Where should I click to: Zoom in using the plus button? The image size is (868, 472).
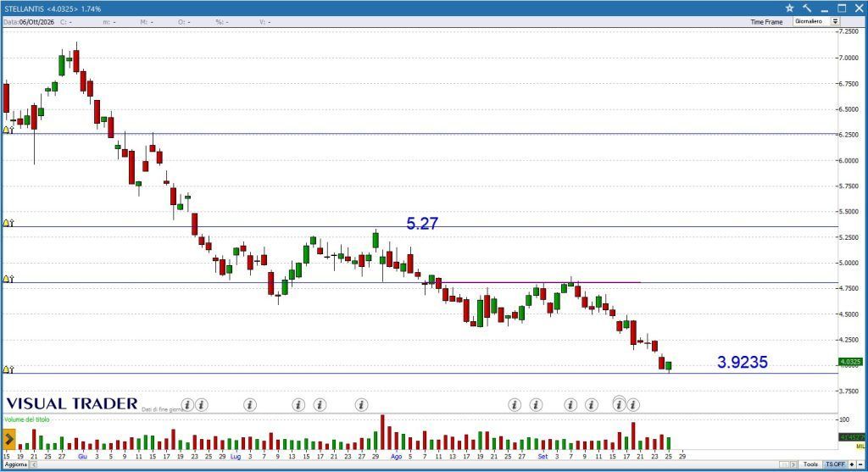(x=852, y=464)
